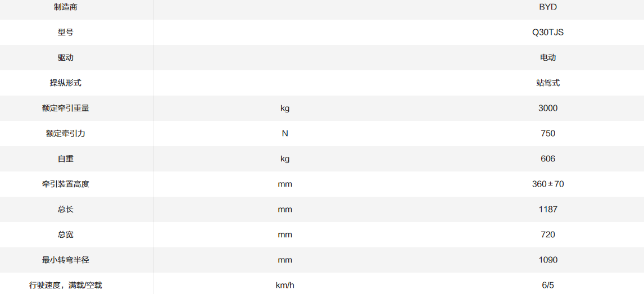The image size is (644, 294).
Task: Select the BYD manufacturer value
Action: (x=548, y=7)
